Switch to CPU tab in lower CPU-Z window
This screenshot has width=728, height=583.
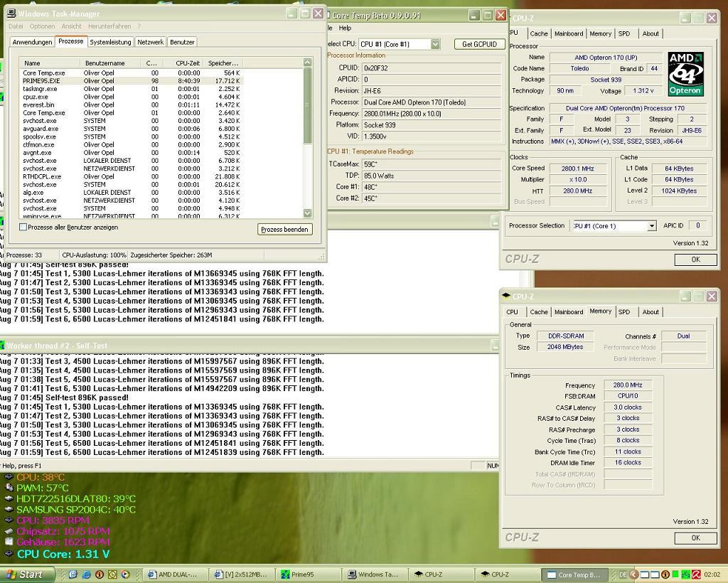coord(512,312)
